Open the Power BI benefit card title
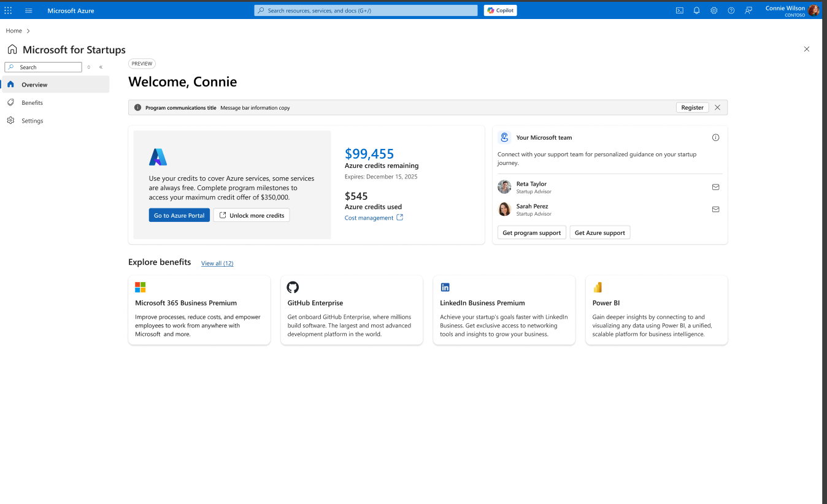The width and height of the screenshot is (827, 504). click(606, 303)
